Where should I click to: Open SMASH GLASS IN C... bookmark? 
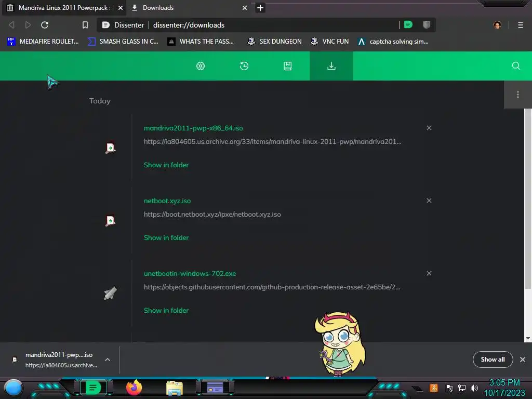(x=123, y=42)
